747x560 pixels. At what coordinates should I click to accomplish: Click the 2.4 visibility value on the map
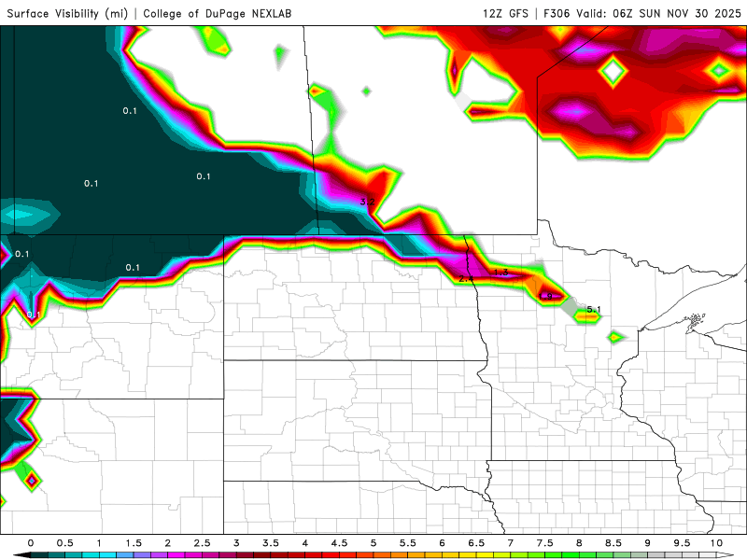click(466, 278)
